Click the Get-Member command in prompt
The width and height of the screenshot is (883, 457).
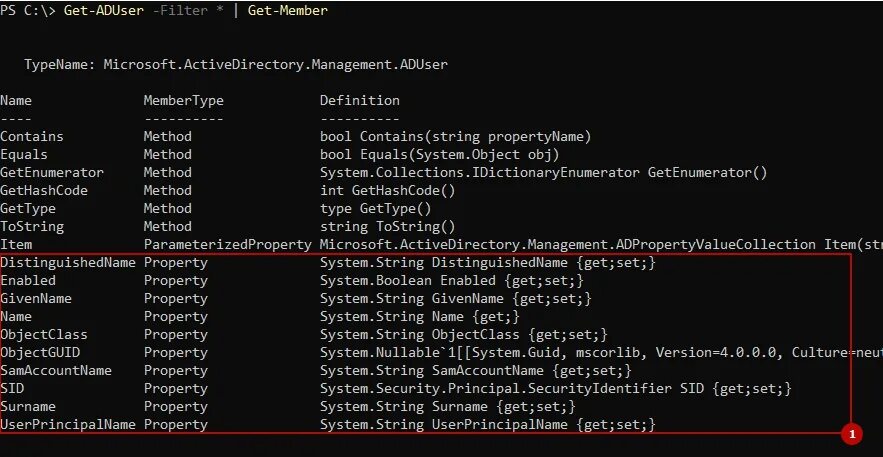tap(288, 11)
